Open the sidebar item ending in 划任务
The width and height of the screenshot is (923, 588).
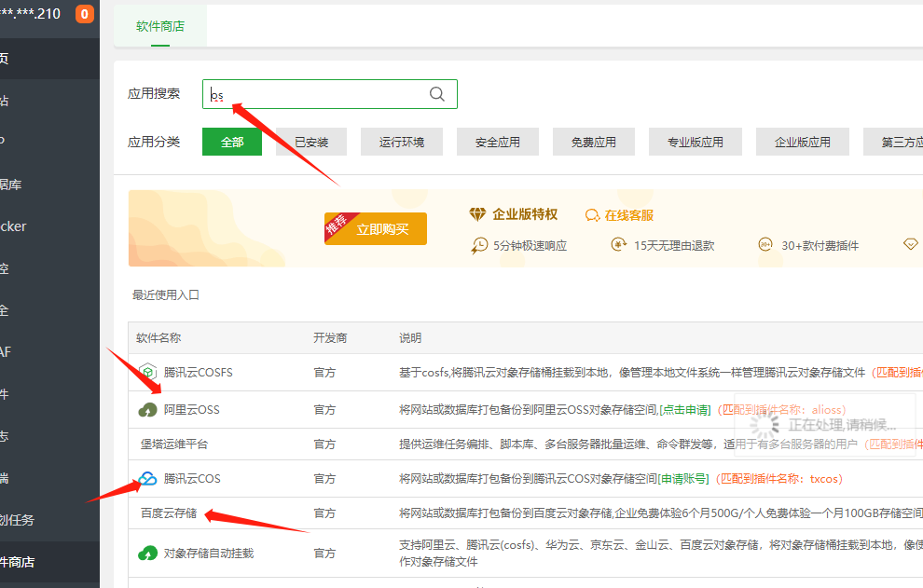pos(49,520)
